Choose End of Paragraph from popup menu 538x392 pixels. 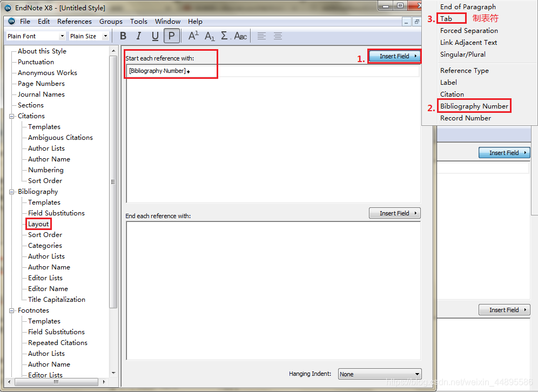468,6
